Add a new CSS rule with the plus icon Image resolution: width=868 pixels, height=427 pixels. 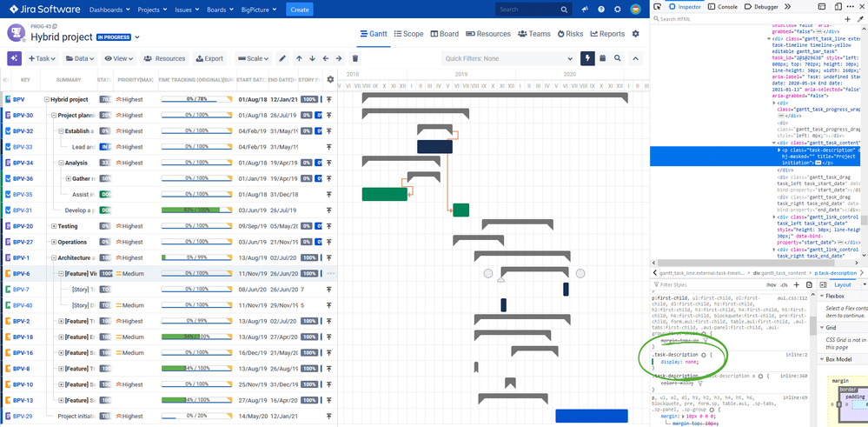click(796, 284)
